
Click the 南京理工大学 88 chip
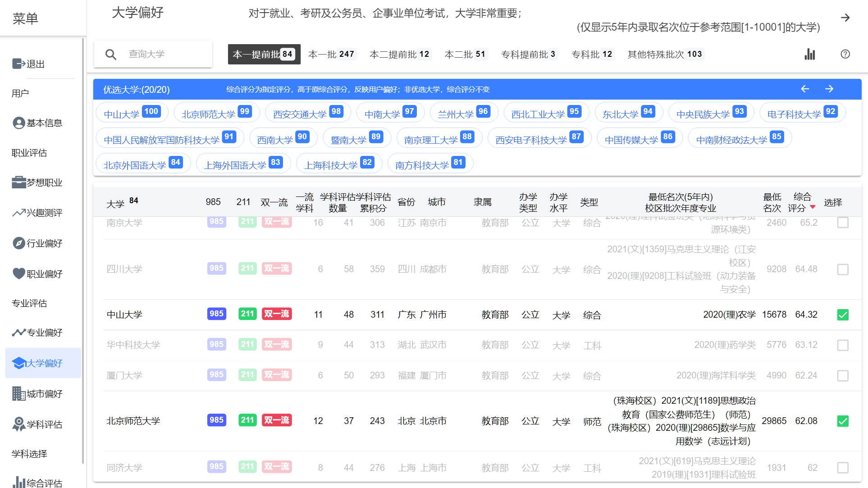439,138
